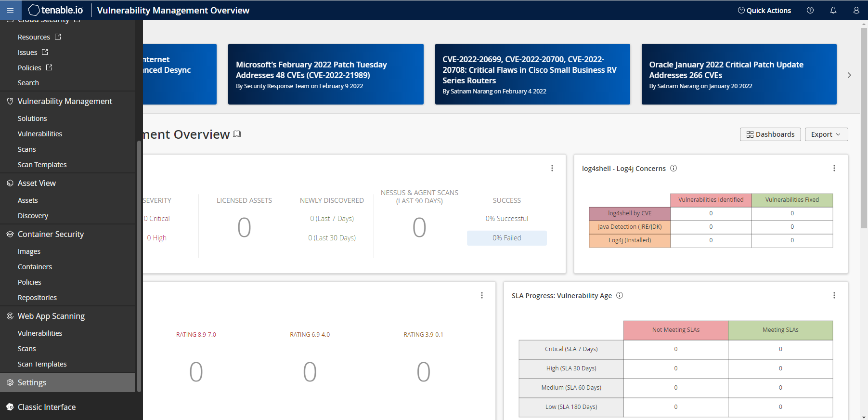Screen dimensions: 868x420
Task: Open the Cisco Small Business RV Routers article
Action: [x=532, y=74]
